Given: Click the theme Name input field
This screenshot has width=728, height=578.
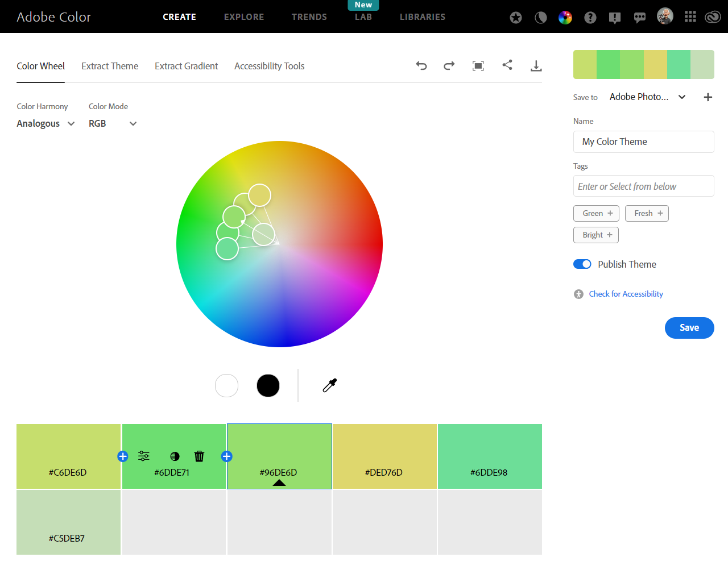Looking at the screenshot, I should 643,142.
